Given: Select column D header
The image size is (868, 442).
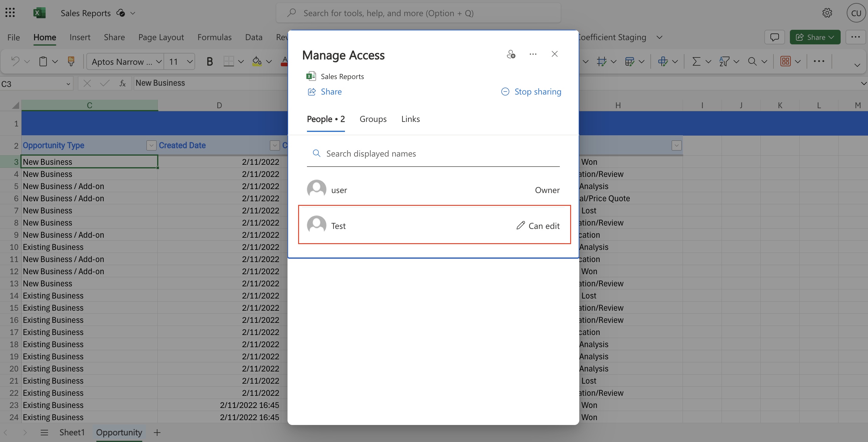Looking at the screenshot, I should point(219,105).
